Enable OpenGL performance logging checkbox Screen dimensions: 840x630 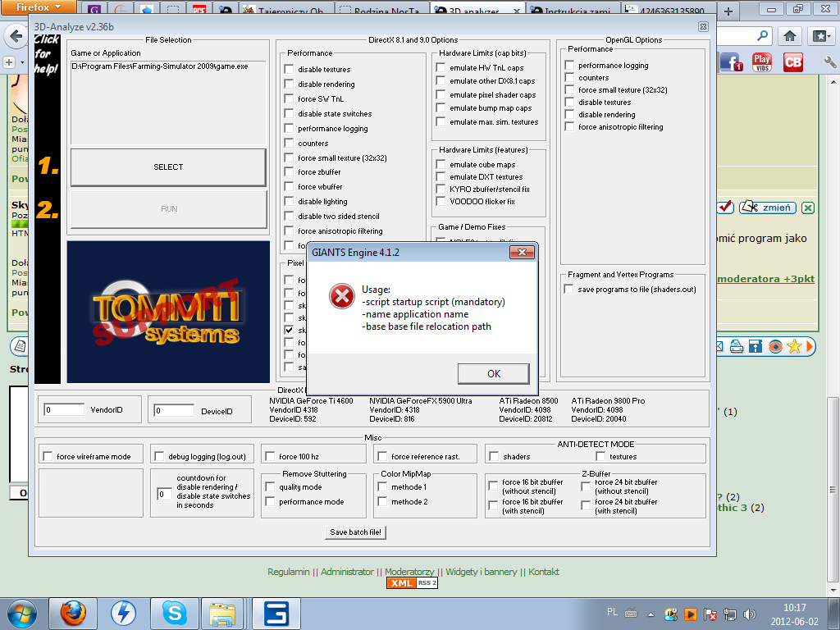(569, 65)
